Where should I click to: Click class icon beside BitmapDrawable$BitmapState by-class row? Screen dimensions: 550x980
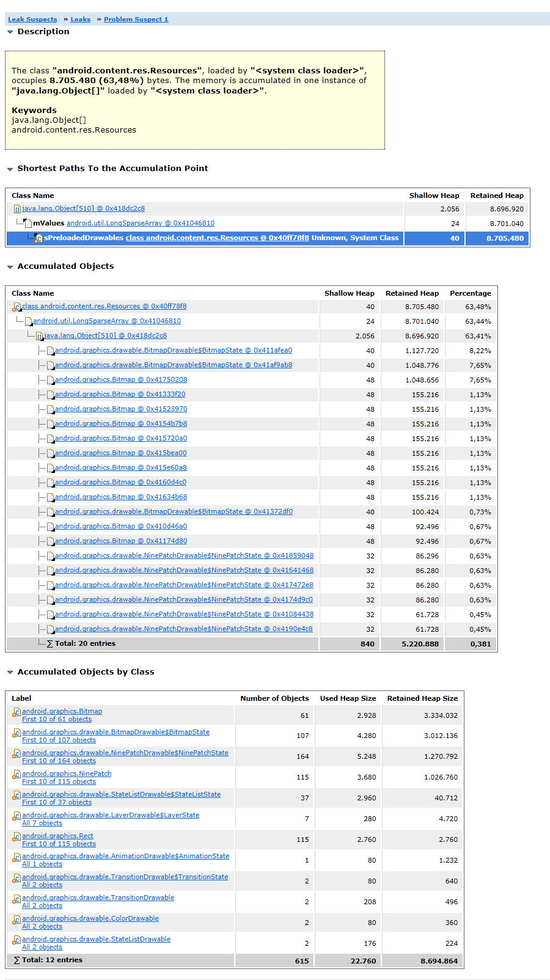[17, 733]
